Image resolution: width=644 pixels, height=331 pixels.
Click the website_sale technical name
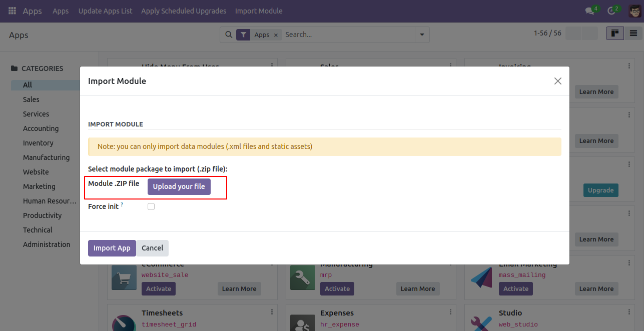165,275
